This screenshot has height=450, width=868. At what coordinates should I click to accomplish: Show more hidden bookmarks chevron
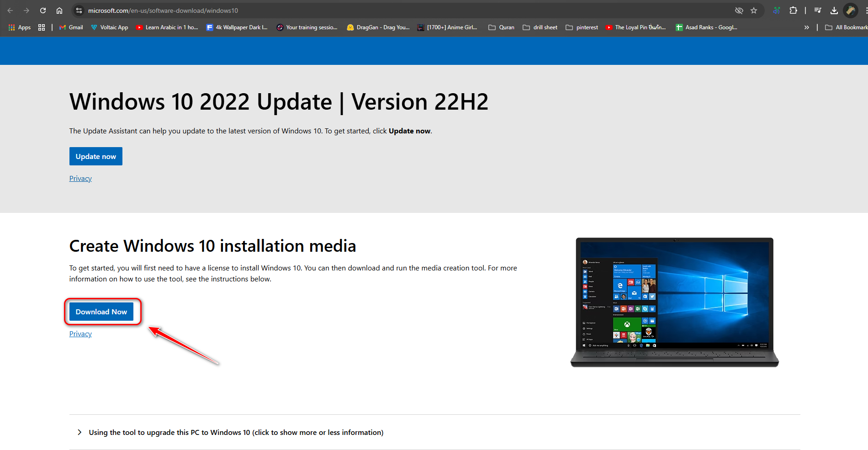(807, 27)
